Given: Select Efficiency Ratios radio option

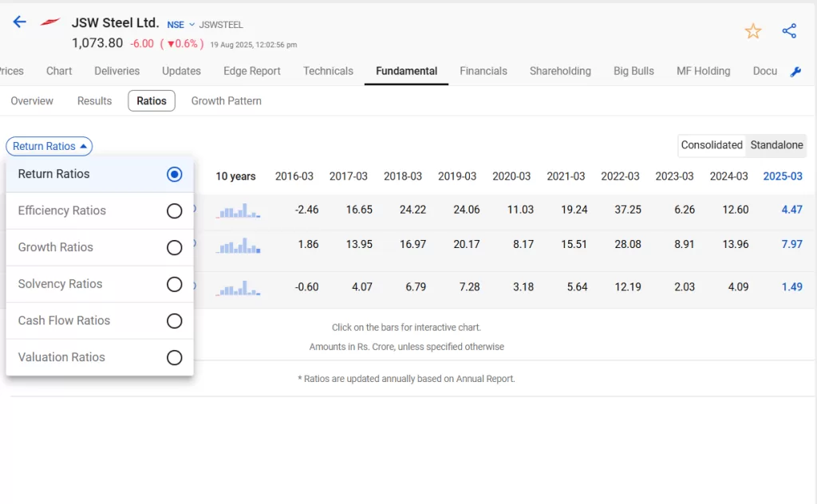Looking at the screenshot, I should (x=174, y=211).
